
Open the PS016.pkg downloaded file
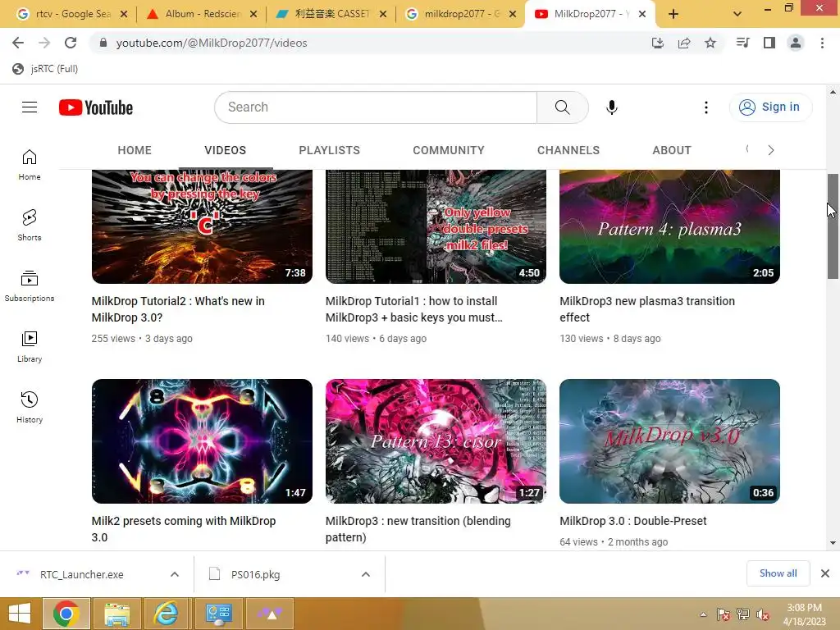(255, 574)
